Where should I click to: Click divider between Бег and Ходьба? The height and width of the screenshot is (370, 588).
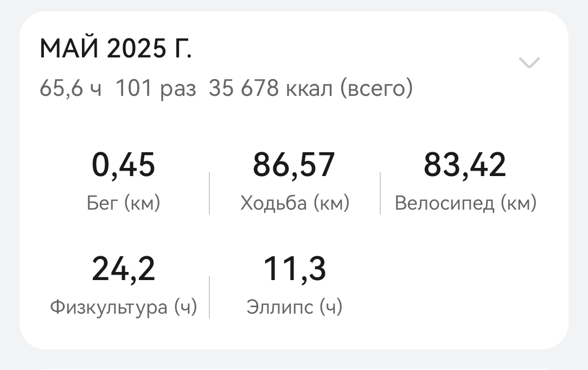pos(209,193)
